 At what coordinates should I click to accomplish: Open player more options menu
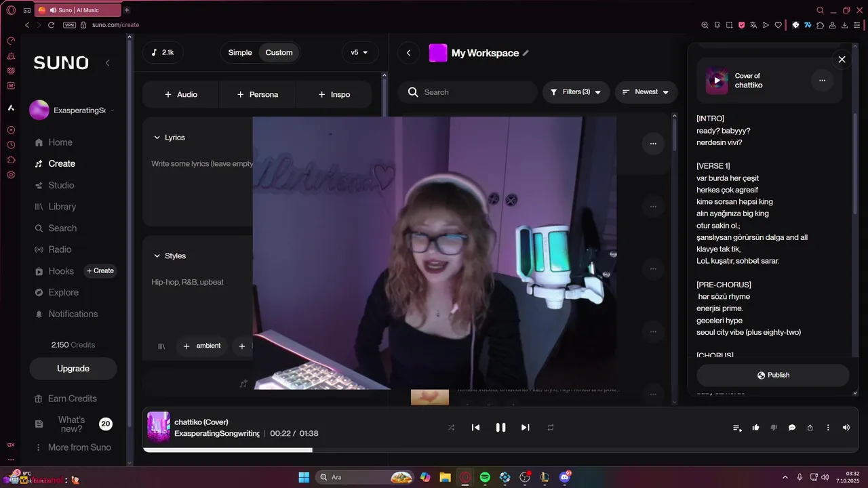828,428
